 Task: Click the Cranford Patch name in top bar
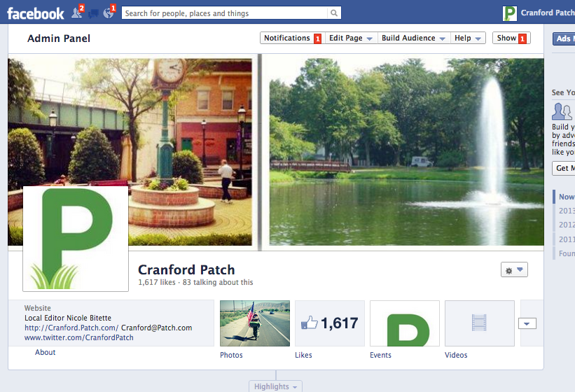(548, 13)
